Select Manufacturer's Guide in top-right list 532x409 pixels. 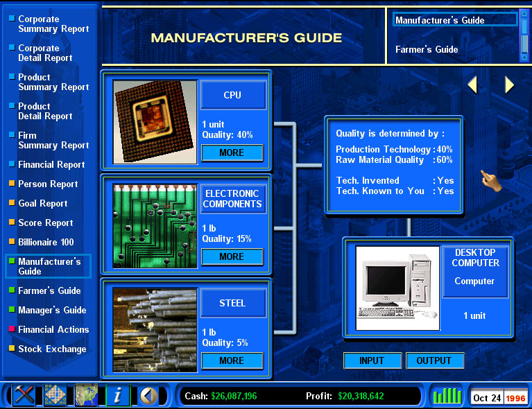[x=440, y=21]
